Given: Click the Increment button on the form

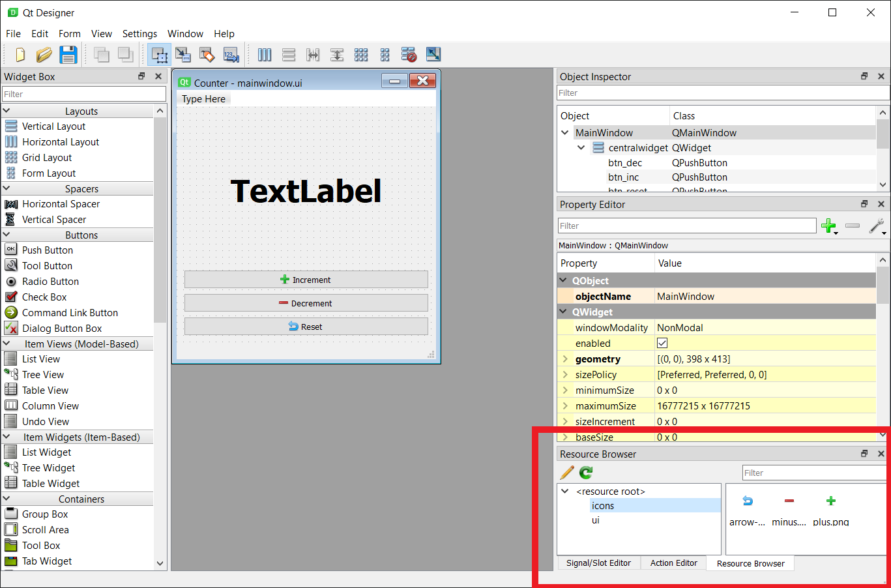Looking at the screenshot, I should coord(306,280).
